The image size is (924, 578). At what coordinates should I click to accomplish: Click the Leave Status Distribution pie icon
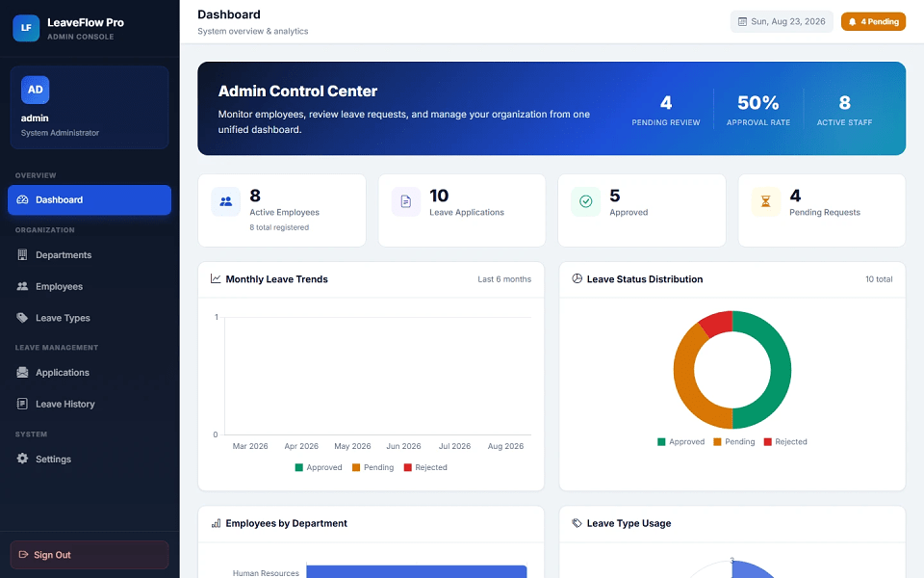coord(577,278)
